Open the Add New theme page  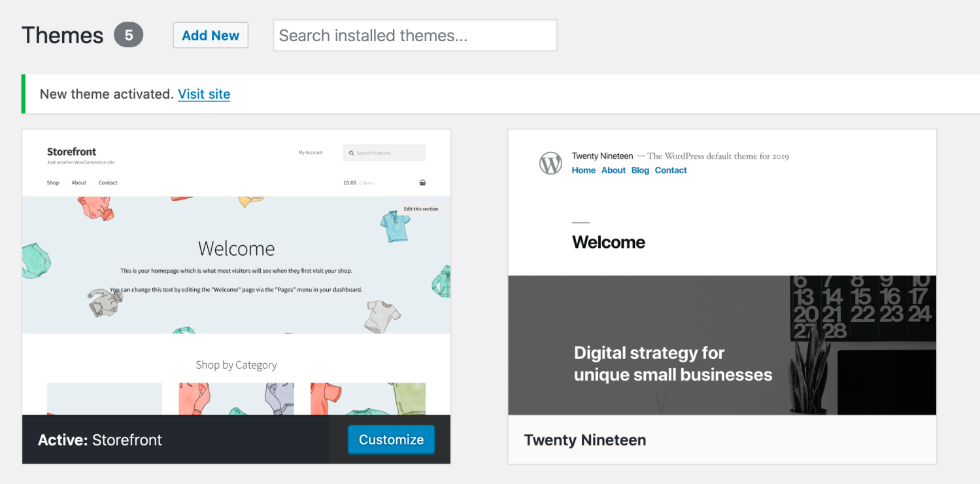click(210, 35)
